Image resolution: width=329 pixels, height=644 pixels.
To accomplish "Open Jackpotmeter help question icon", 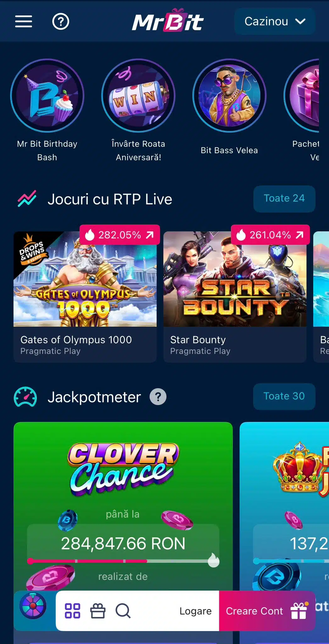I will 158,397.
